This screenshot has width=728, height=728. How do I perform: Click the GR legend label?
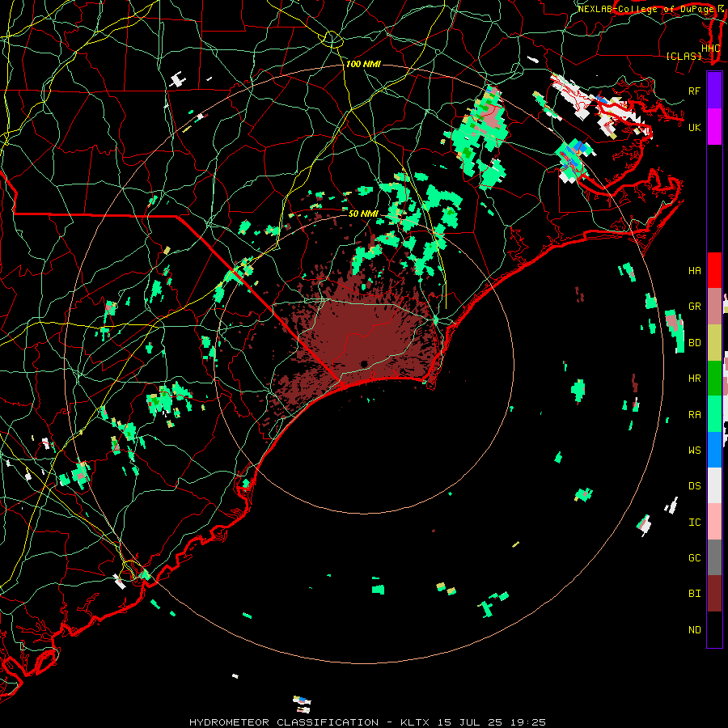point(695,307)
